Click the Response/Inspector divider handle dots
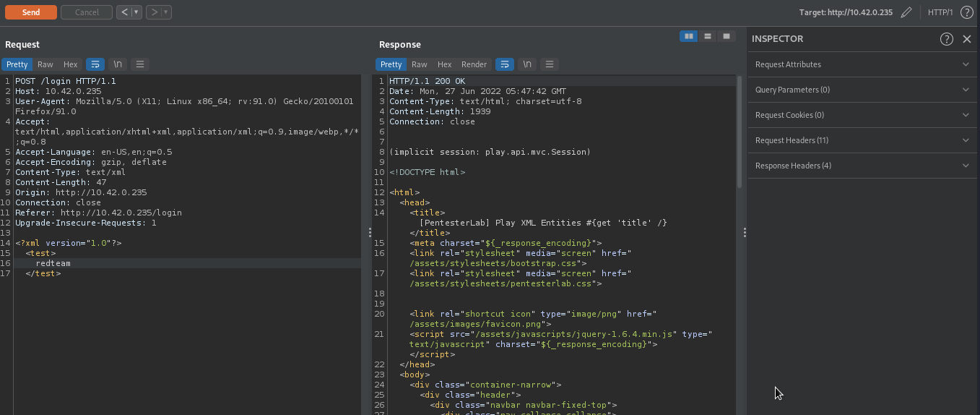Viewport: 980px width, 415px height. [x=745, y=233]
